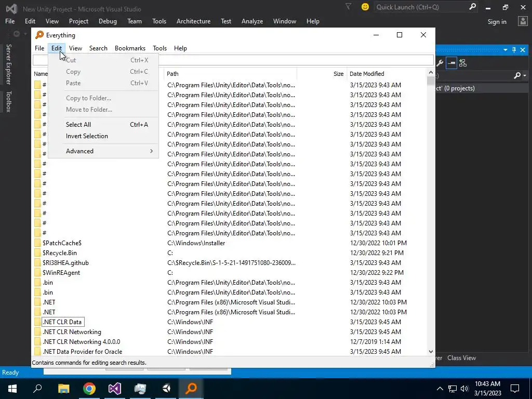532x399 pixels.
Task: Click the results scrollbar down arrow
Action: pyautogui.click(x=431, y=352)
